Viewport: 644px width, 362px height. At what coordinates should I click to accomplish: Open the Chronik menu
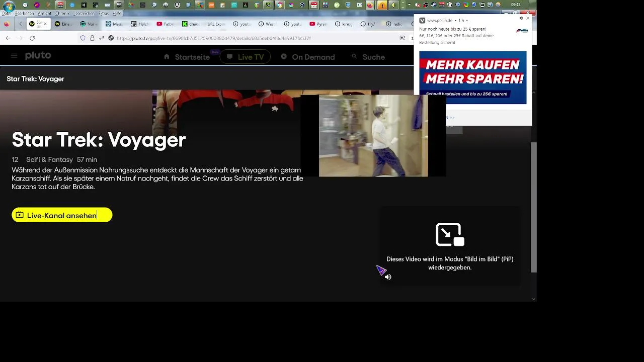tap(62, 14)
